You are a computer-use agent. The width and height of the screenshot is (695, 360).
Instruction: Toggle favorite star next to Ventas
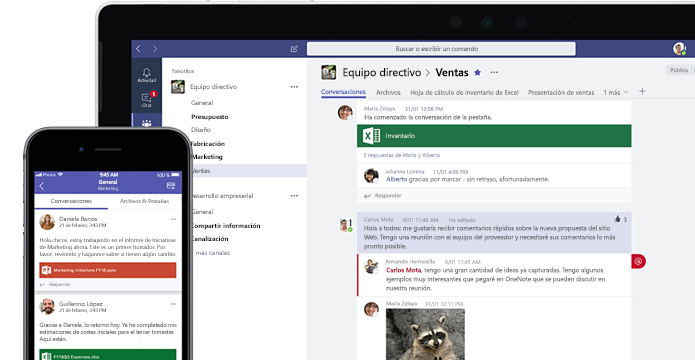(x=477, y=72)
